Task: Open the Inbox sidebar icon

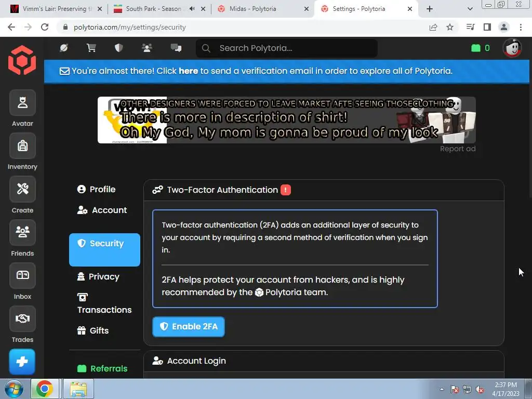Action: 22,275
